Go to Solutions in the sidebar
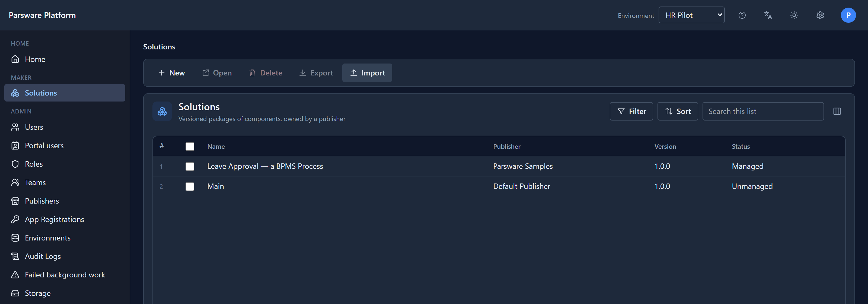Image resolution: width=868 pixels, height=304 pixels. click(x=65, y=93)
